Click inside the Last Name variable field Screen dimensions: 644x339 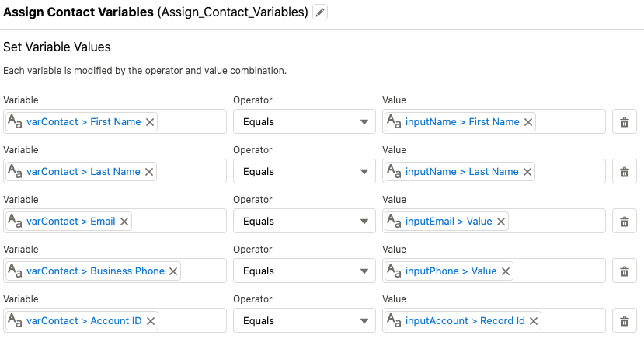(x=191, y=171)
